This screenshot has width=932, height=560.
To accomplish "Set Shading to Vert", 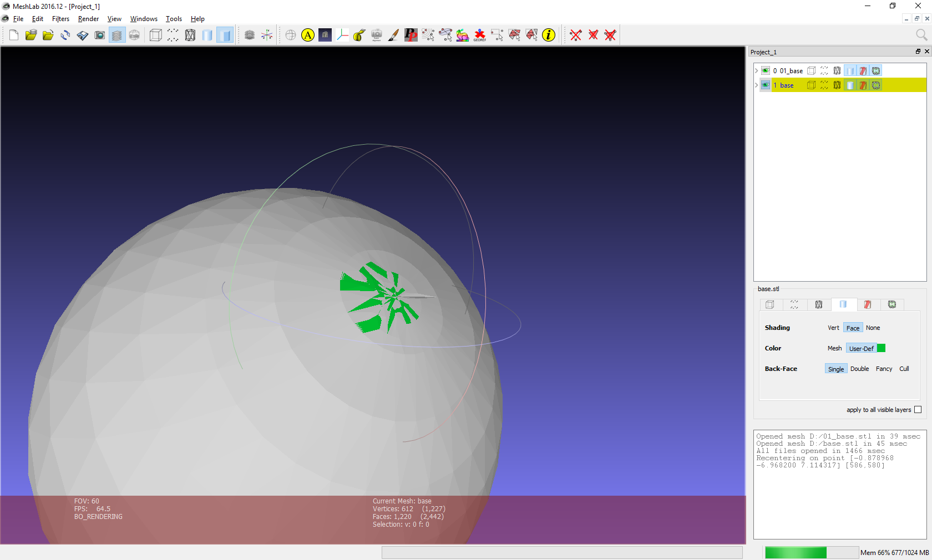I will tap(833, 328).
